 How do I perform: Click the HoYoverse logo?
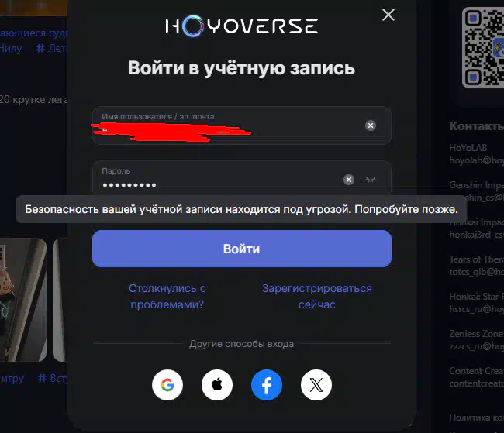click(242, 26)
